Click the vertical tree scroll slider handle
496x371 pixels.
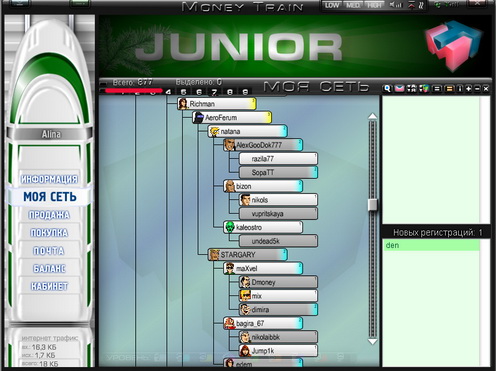[373, 205]
